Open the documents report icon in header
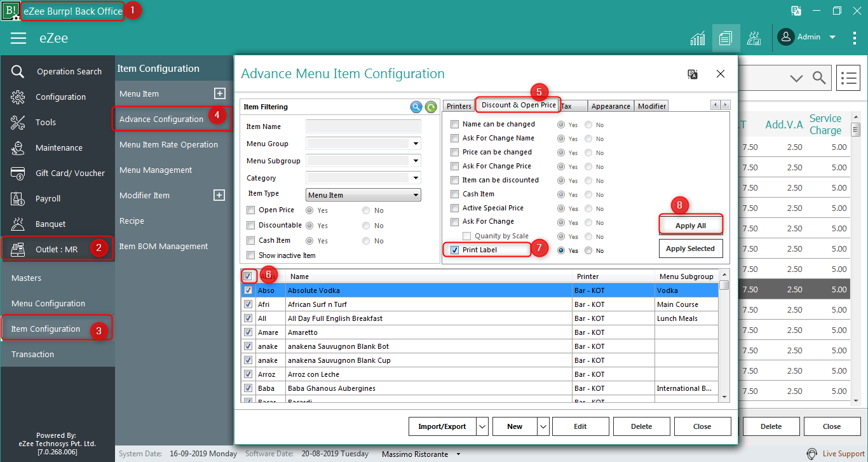This screenshot has height=462, width=868. click(x=726, y=38)
